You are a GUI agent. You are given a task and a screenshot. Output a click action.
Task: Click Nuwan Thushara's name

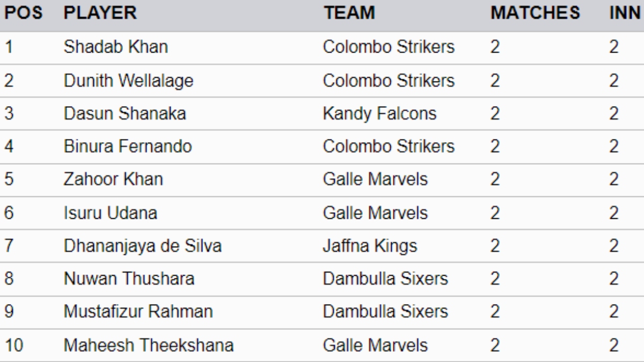point(129,279)
